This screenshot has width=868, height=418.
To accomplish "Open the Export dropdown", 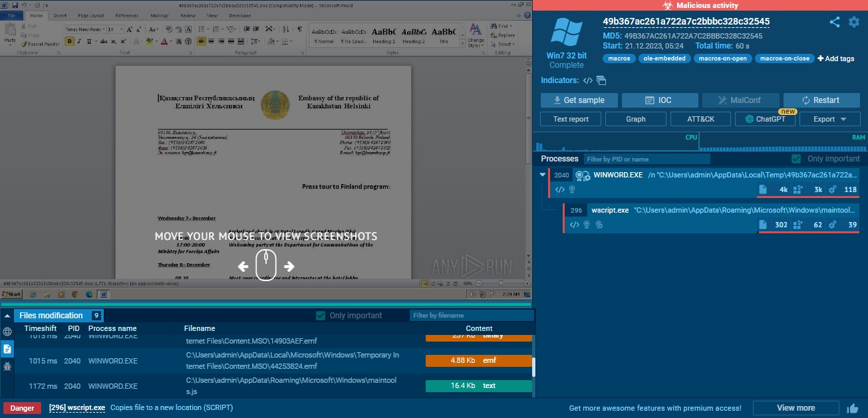I will 829,119.
